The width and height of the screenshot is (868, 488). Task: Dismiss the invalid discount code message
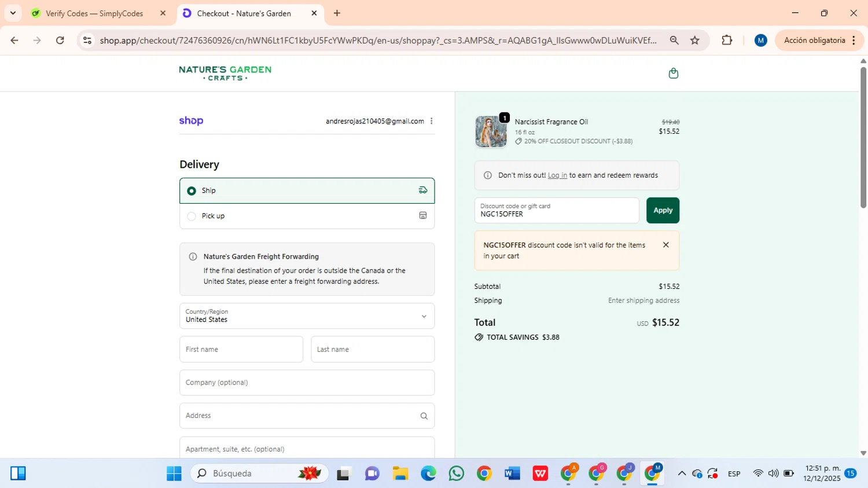666,245
